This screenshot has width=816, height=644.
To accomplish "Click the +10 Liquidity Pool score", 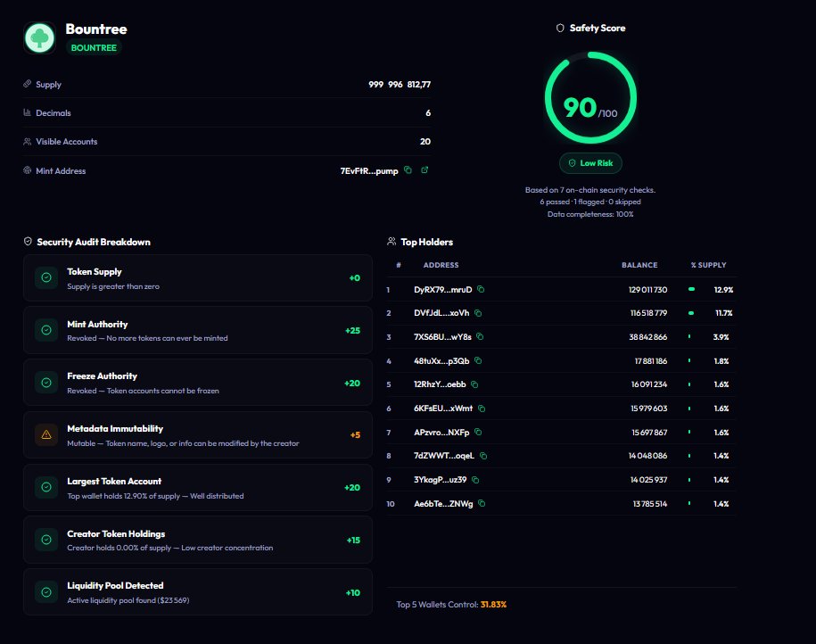I will click(353, 593).
